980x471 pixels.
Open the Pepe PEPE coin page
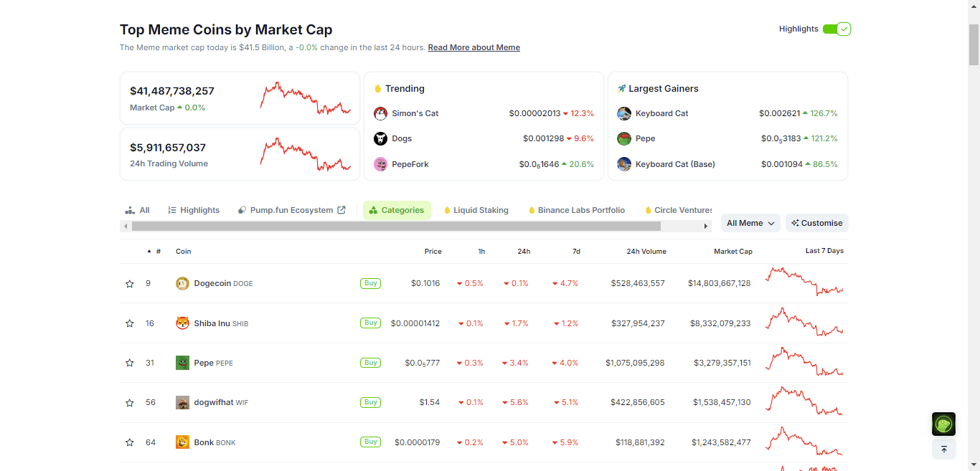coord(213,363)
